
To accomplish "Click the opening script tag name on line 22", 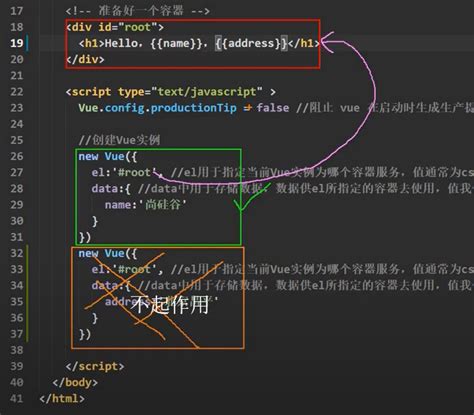I will [91, 92].
